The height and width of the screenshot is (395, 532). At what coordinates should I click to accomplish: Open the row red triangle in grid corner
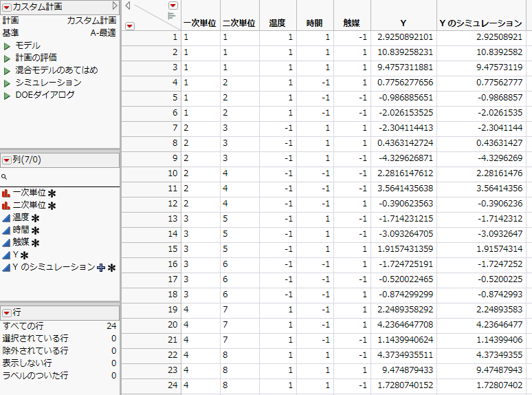point(130,26)
